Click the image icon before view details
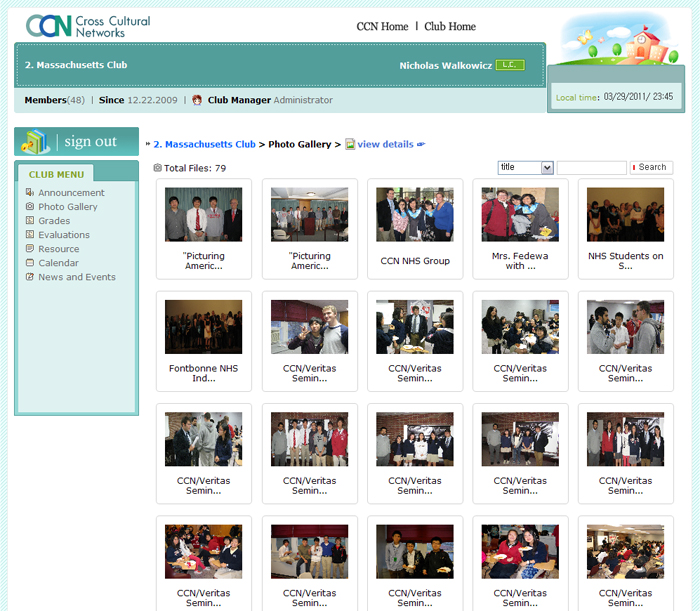Screen dimensions: 700x611 (350, 144)
